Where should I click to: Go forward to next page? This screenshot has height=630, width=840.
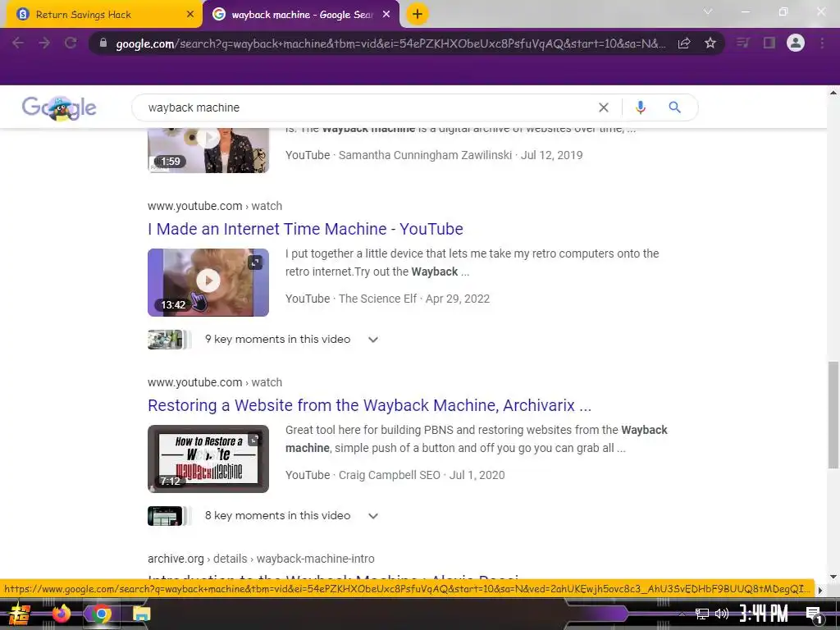tap(44, 43)
